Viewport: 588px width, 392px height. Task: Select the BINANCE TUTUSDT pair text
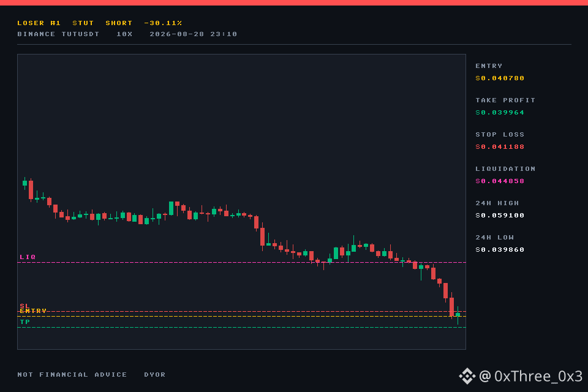[59, 34]
